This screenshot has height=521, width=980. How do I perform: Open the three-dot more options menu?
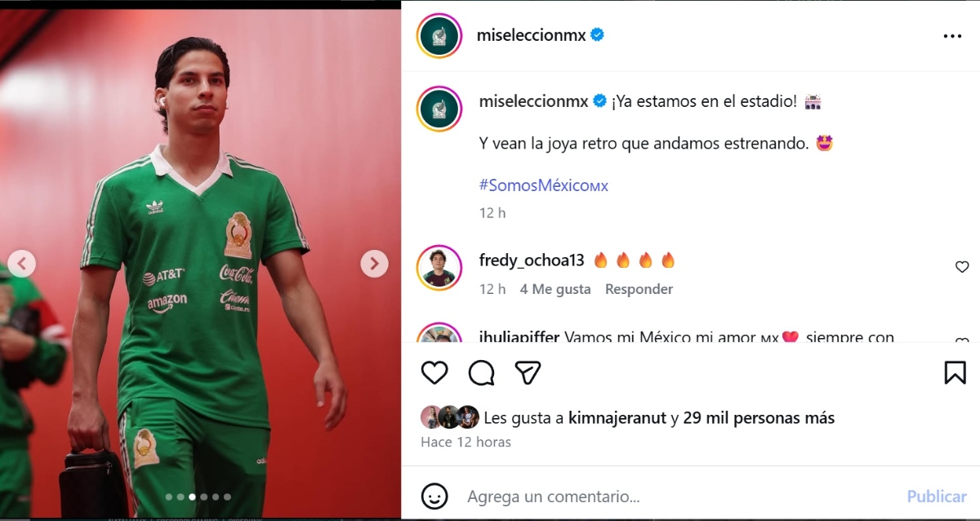pyautogui.click(x=952, y=37)
